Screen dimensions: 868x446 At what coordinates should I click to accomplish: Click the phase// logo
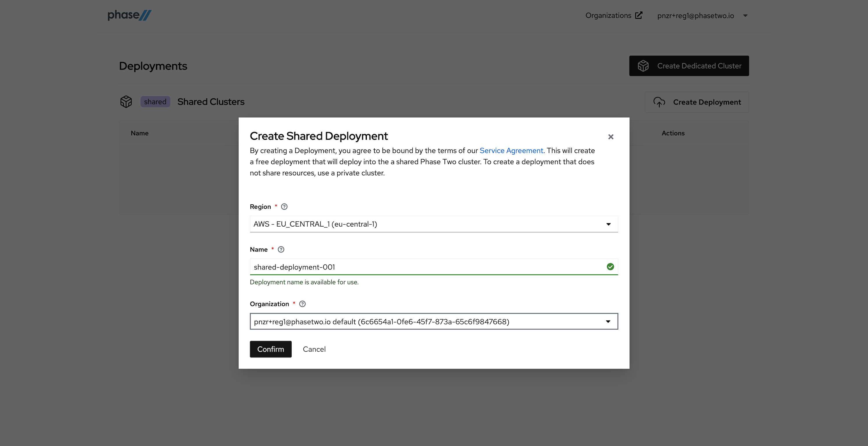[x=129, y=15]
